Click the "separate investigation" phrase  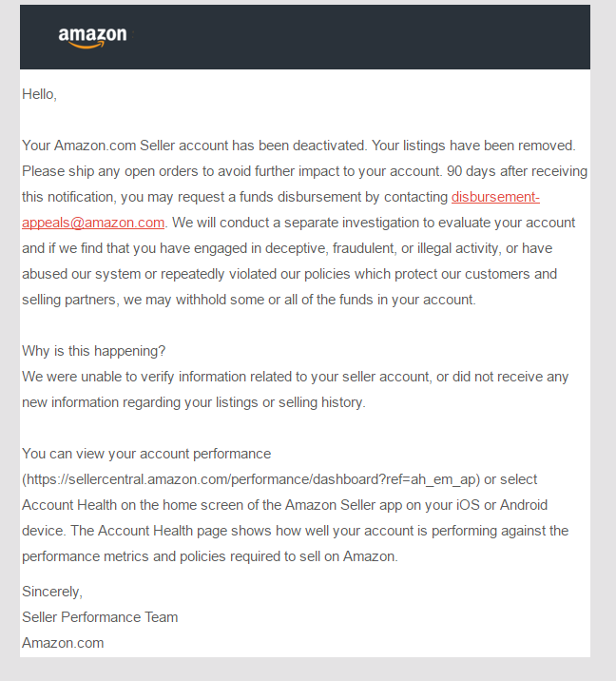tap(340, 223)
